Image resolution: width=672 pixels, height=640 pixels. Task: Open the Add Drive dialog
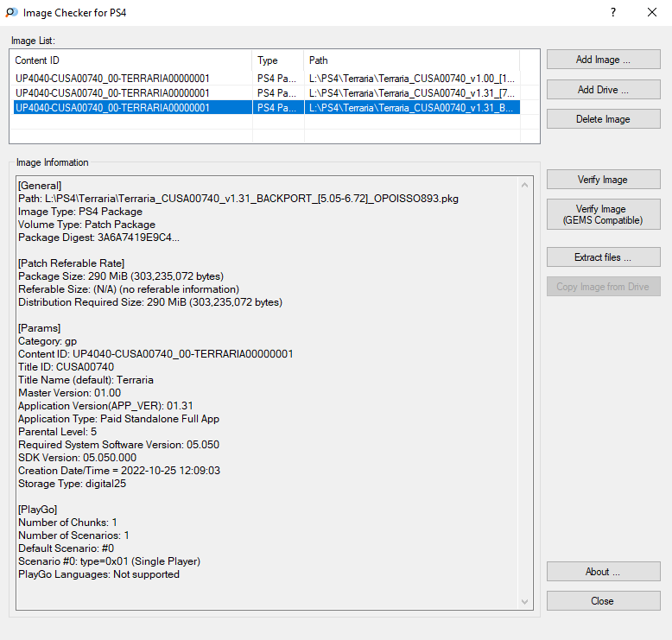(x=603, y=90)
